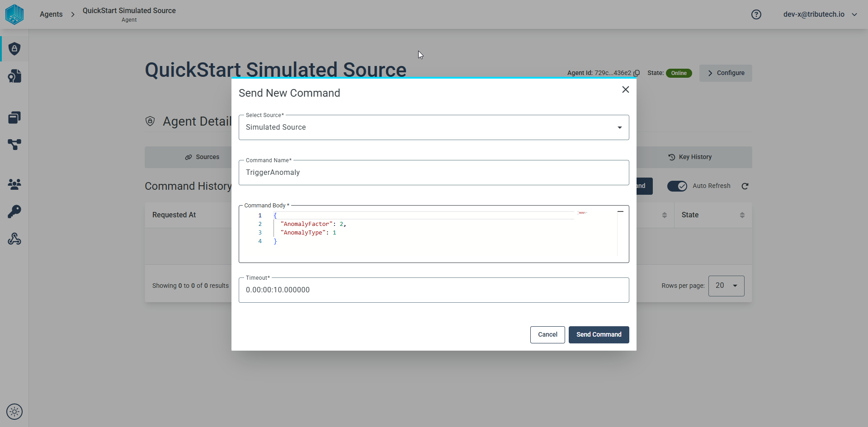
Task: Expand the dev-x@tributech.io account menu
Action: [820, 14]
